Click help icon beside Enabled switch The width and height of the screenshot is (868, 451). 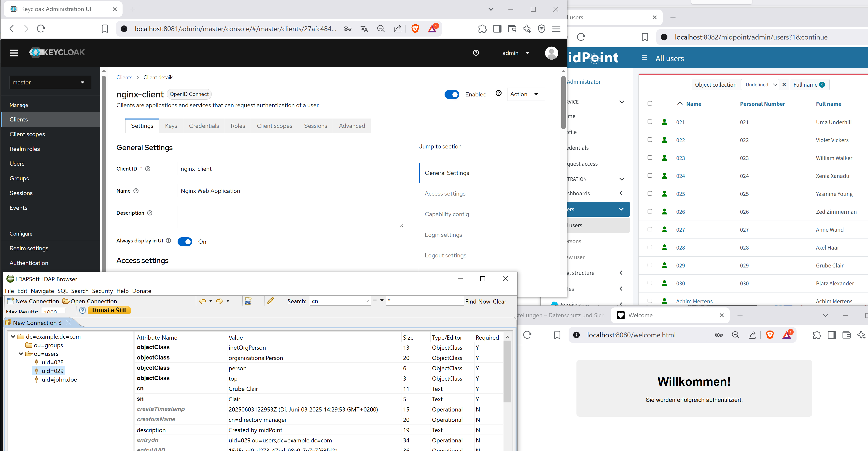pyautogui.click(x=499, y=93)
